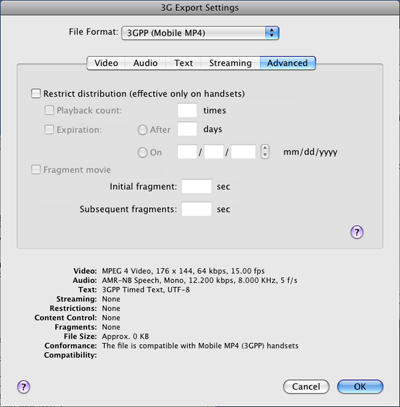The width and height of the screenshot is (400, 407).
Task: Click the expiration days field
Action: 187,129
